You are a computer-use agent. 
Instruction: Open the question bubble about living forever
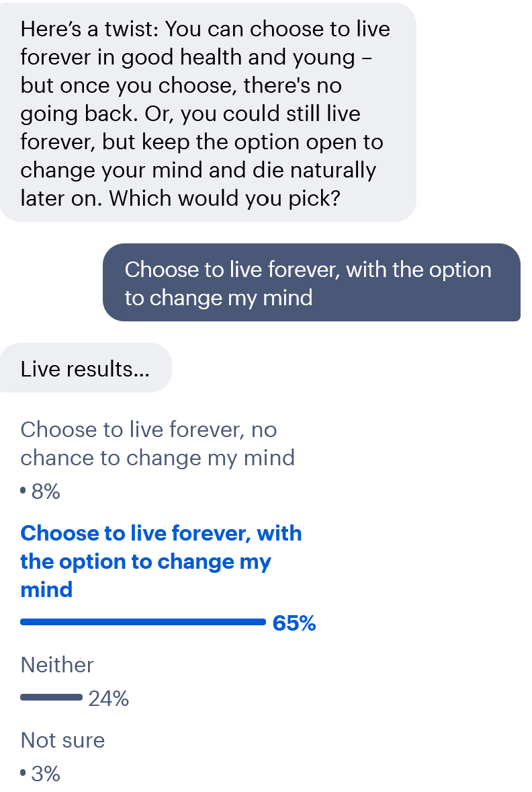coord(206,113)
